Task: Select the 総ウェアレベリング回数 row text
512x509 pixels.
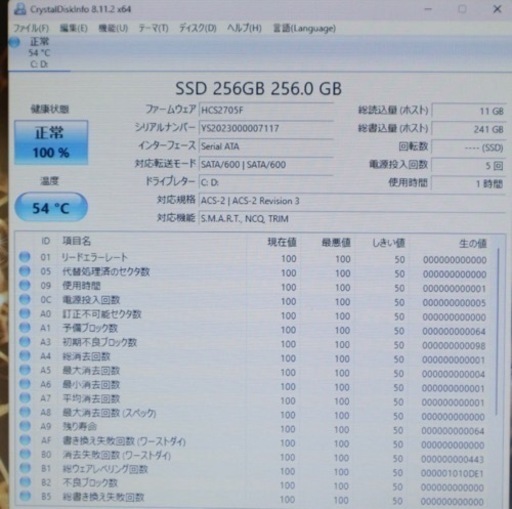Action: (105, 469)
